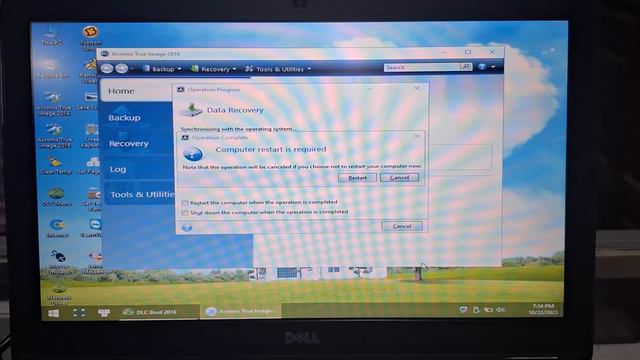Cancel the computer restart prompt
Image resolution: width=640 pixels, height=360 pixels.
(x=399, y=178)
